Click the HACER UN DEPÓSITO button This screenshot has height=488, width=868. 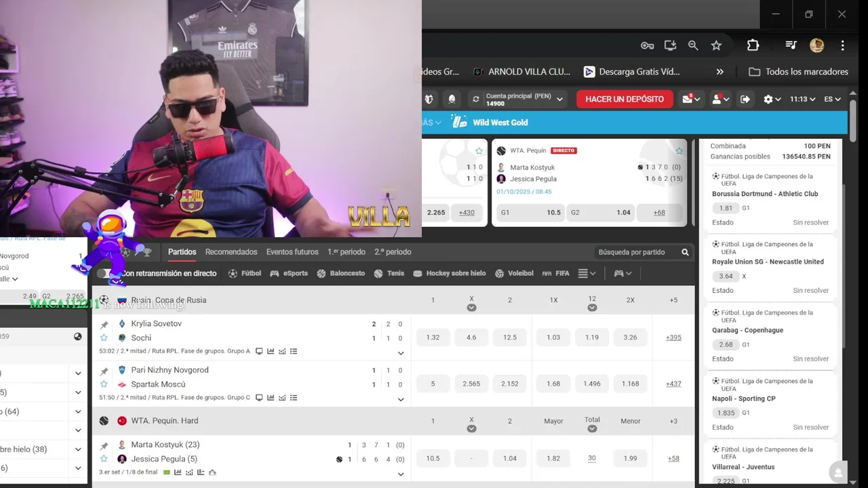click(625, 99)
